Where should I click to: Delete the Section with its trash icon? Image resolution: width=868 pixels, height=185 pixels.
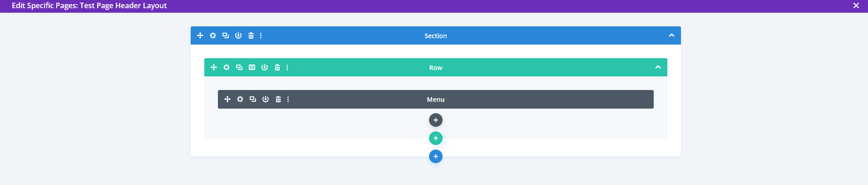(x=251, y=35)
